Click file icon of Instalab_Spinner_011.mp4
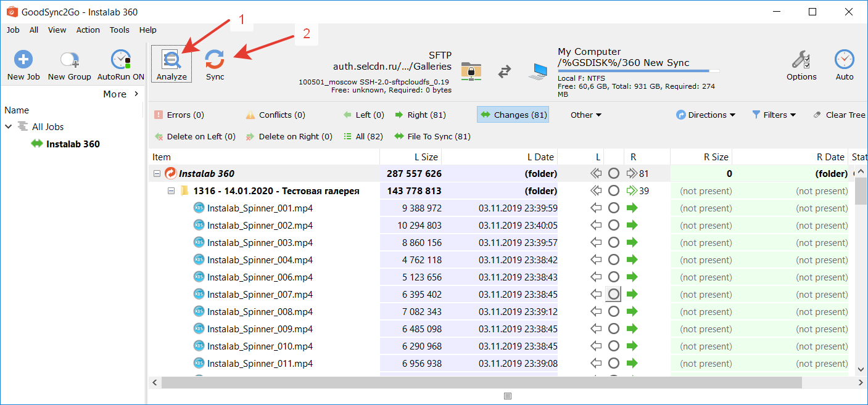The image size is (868, 405). pyautogui.click(x=199, y=364)
